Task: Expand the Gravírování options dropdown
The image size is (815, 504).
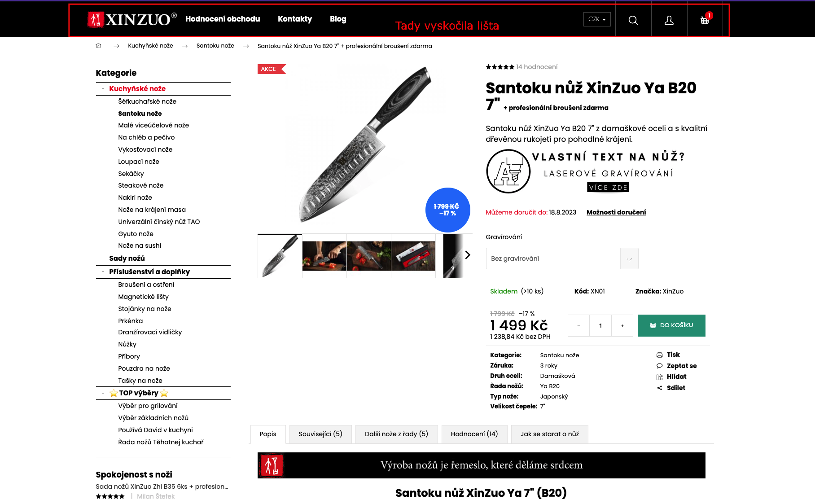Action: (562, 259)
